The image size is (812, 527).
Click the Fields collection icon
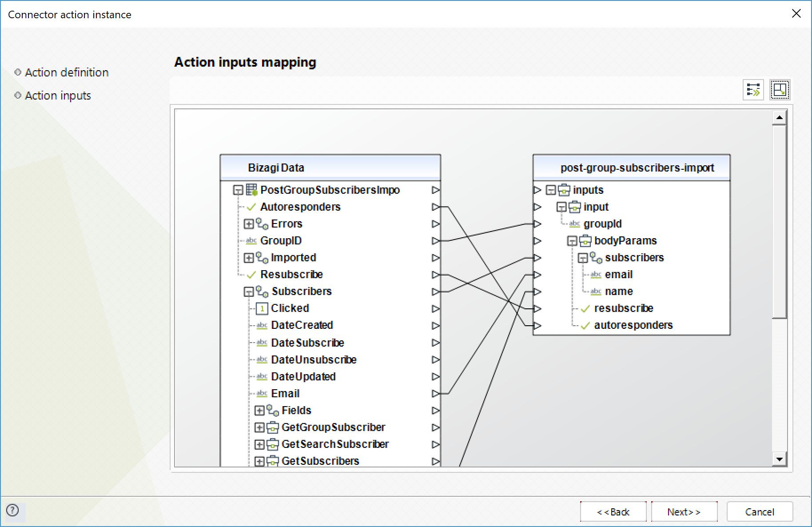click(x=273, y=411)
